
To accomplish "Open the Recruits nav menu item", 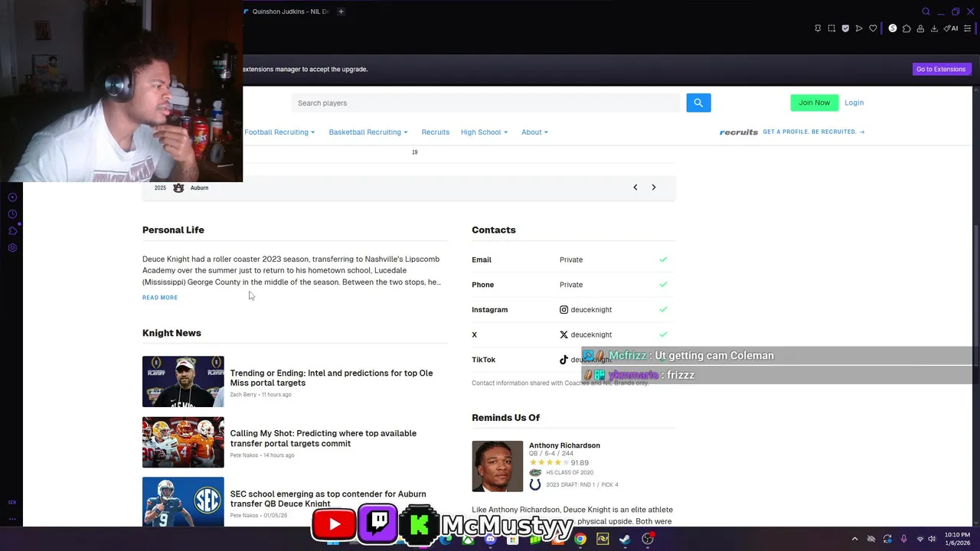I will (x=436, y=132).
